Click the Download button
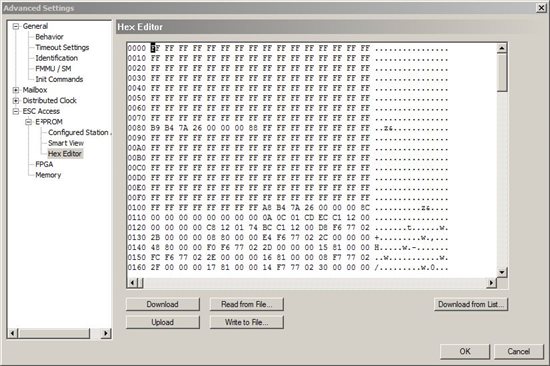Viewport: 550px width, 366px height. pos(162,304)
